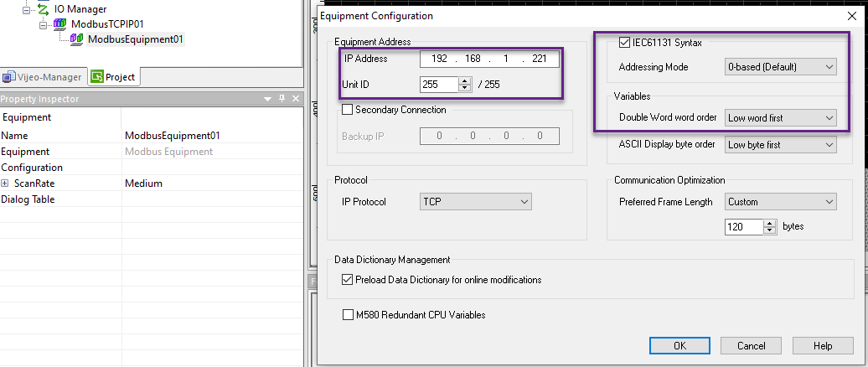Select ModbusEquipment01 in the tree
The image size is (868, 367).
click(135, 39)
